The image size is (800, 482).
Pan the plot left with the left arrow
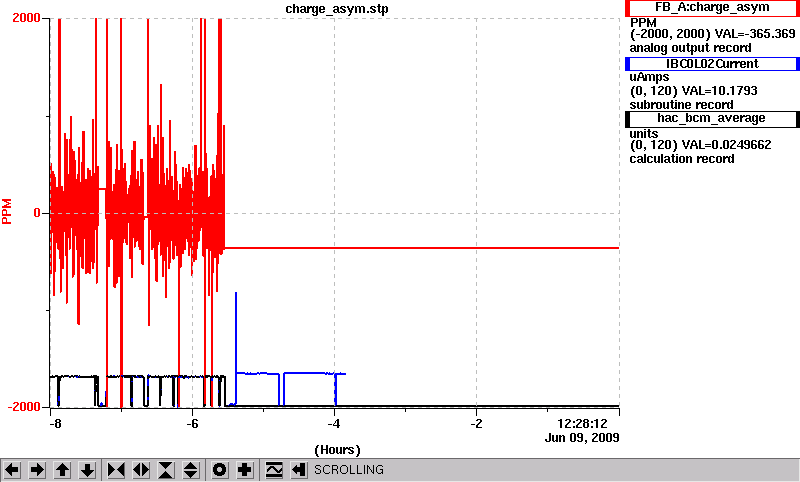(x=12, y=470)
